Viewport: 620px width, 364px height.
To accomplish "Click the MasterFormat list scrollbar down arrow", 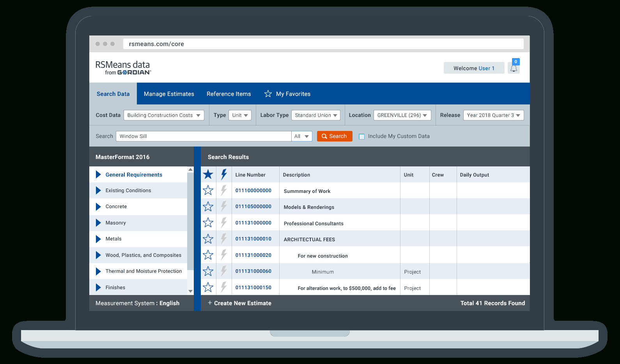I will click(190, 291).
